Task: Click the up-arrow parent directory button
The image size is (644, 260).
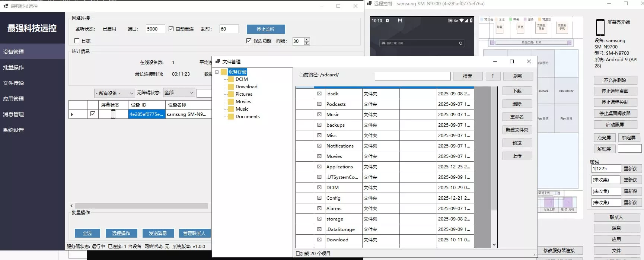Action: point(493,76)
